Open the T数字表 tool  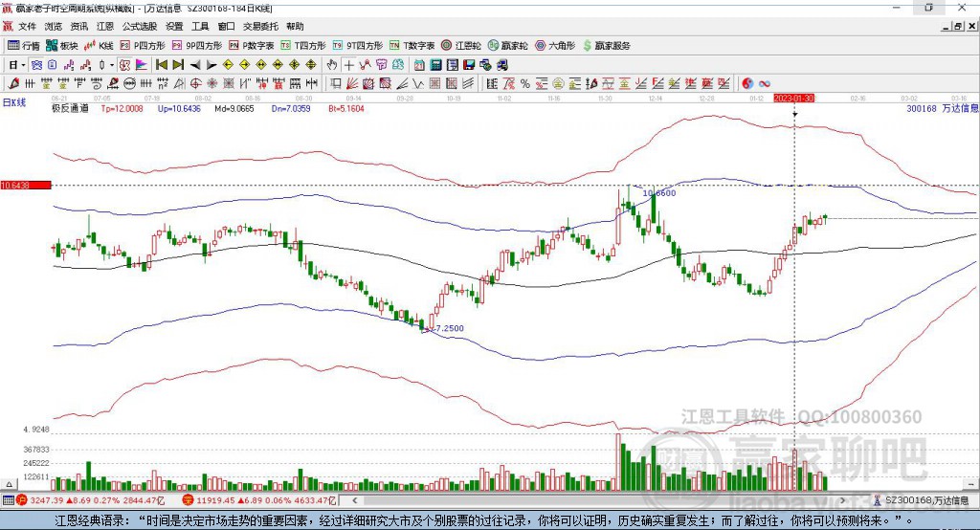pyautogui.click(x=412, y=46)
